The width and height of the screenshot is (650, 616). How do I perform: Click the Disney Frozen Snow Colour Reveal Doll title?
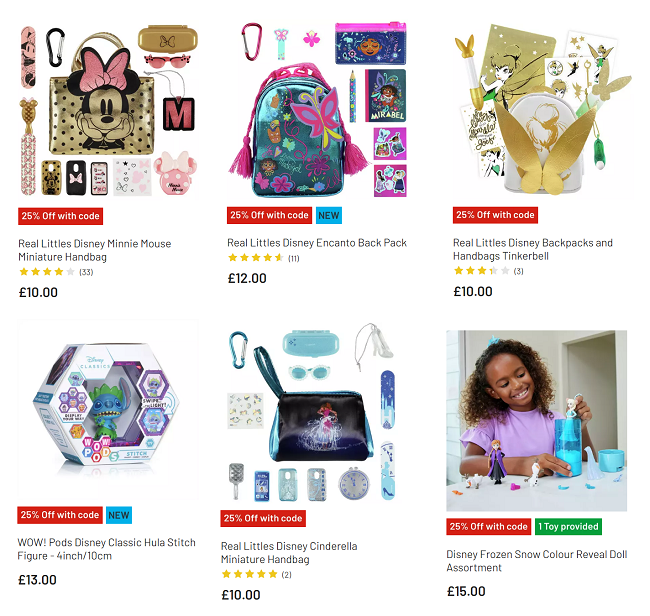pyautogui.click(x=536, y=561)
